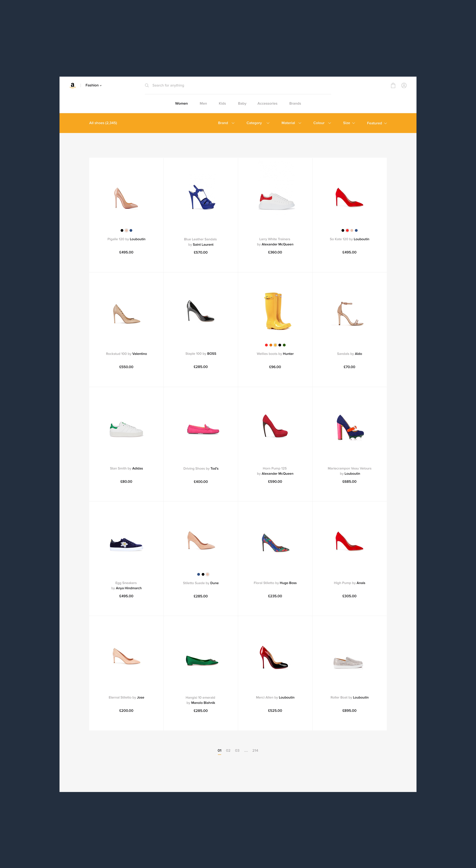Open the Size filter dropdown
476x868 pixels.
[349, 123]
